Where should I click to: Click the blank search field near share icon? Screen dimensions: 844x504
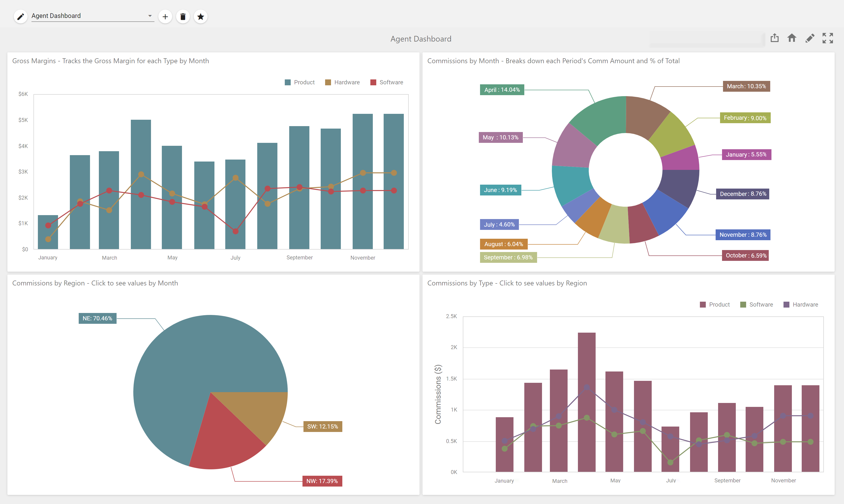tap(707, 39)
